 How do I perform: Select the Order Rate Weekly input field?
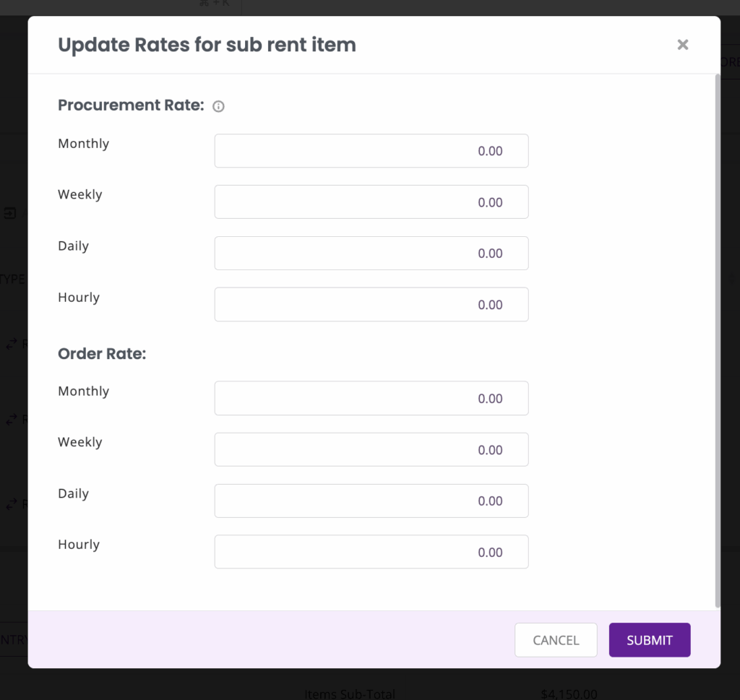coord(371,450)
